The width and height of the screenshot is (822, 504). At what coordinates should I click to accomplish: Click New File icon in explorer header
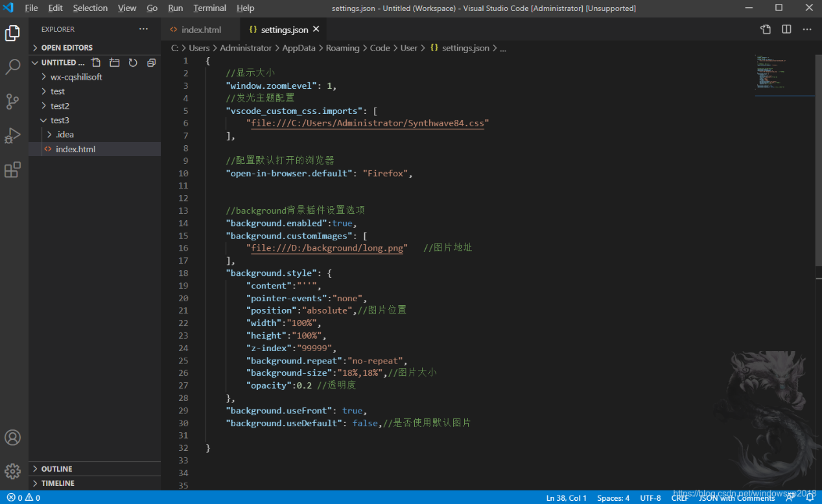[96, 63]
